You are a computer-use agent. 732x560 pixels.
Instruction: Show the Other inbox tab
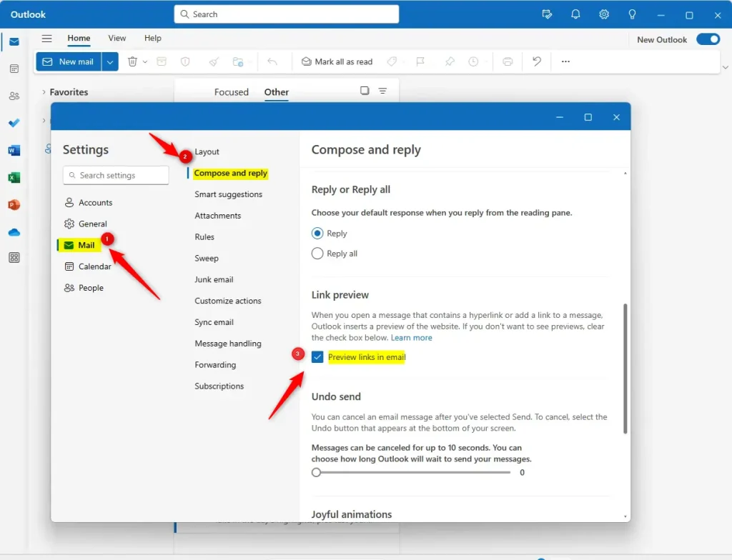tap(277, 92)
